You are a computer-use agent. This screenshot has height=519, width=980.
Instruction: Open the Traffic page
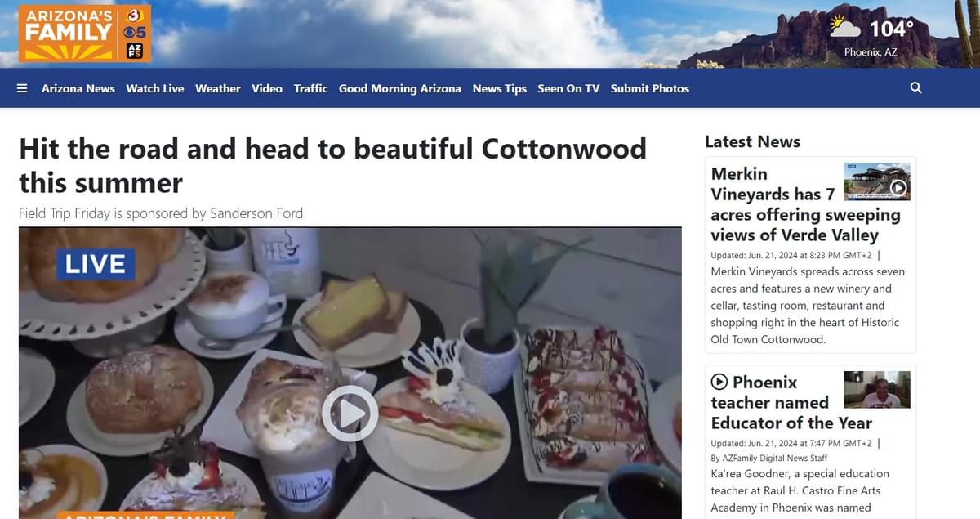pos(311,88)
